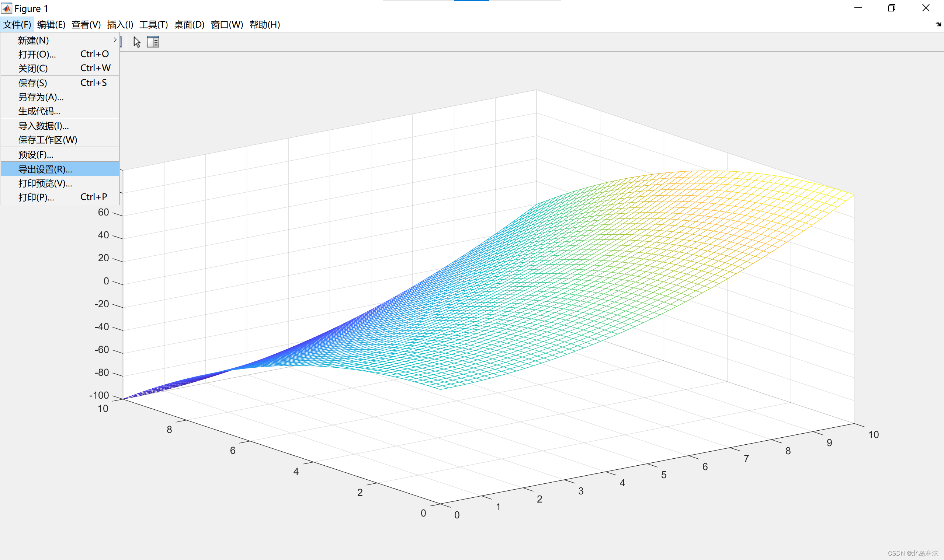Click the MATLAB logo in title bar
The height and width of the screenshot is (560, 944).
pos(6,8)
